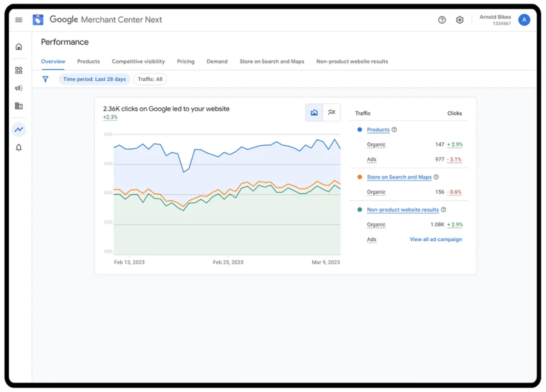Open the Traffic: All filter

pos(150,79)
